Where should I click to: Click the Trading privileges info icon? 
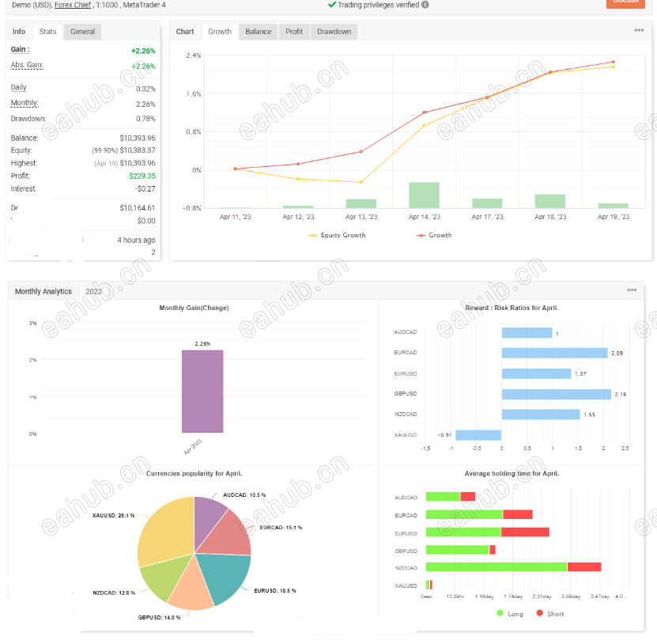[425, 5]
